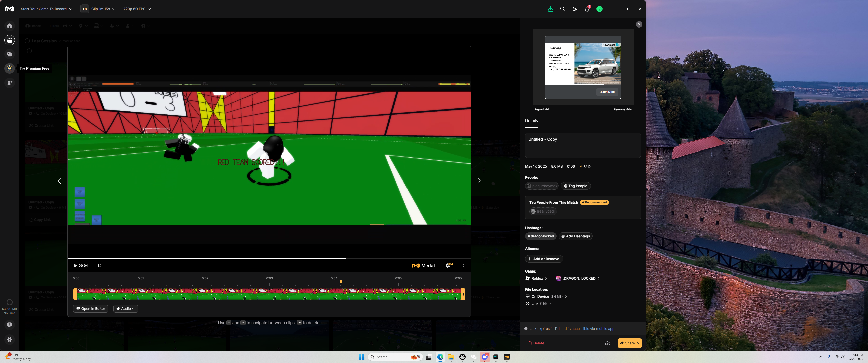Play the clip at 00:04
Viewport: 868px width, 363px height.
click(75, 266)
